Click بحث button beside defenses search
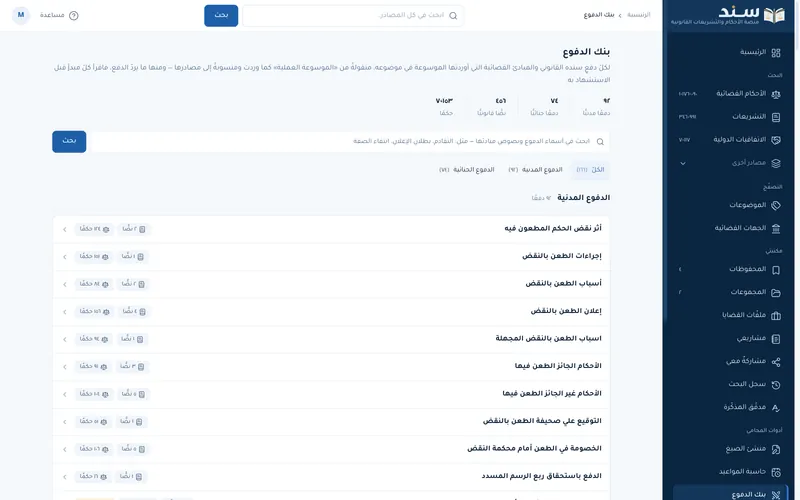 tap(69, 141)
